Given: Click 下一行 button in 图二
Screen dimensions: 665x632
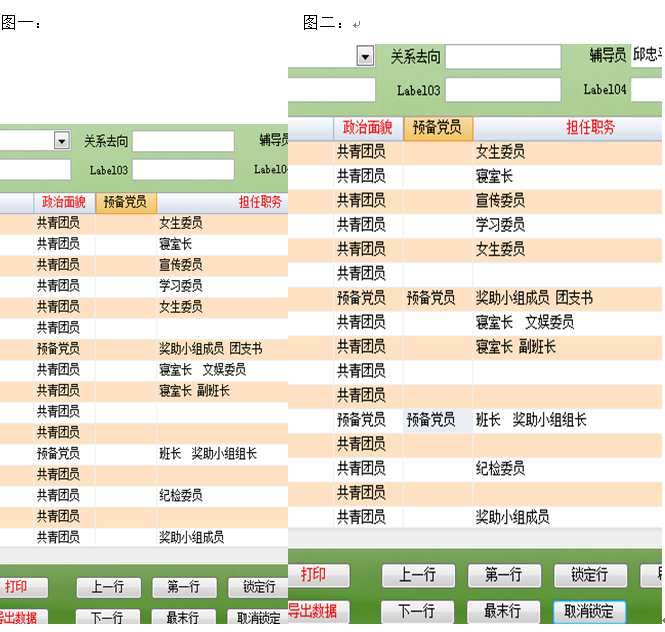Looking at the screenshot, I should [x=417, y=612].
